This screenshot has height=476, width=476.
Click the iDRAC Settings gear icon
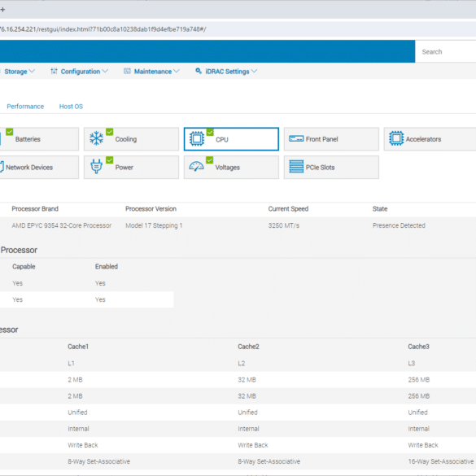pyautogui.click(x=199, y=71)
